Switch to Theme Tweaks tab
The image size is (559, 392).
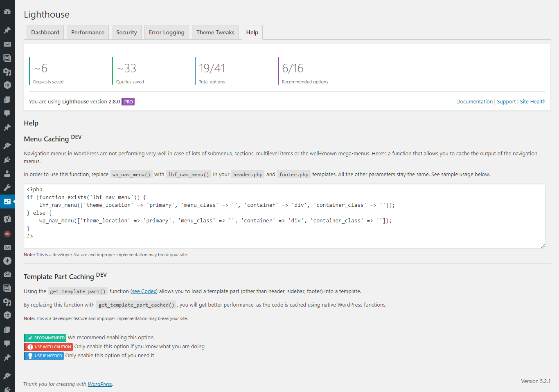(215, 32)
